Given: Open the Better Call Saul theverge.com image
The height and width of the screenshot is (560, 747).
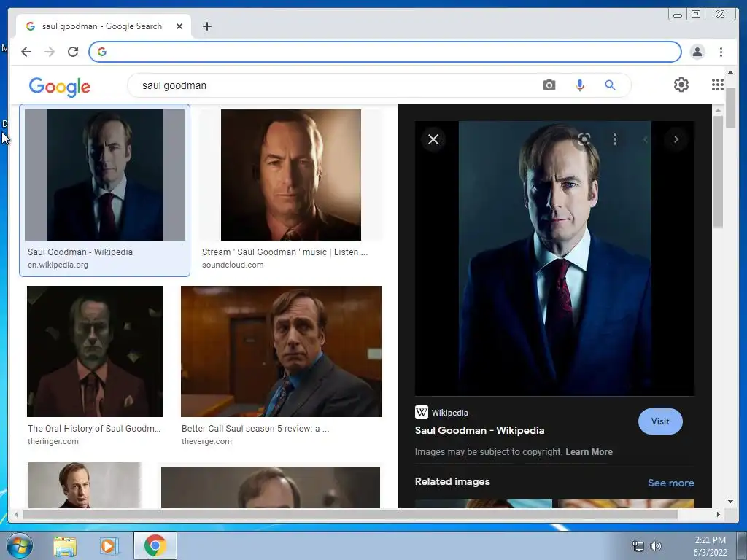Looking at the screenshot, I should pos(281,351).
